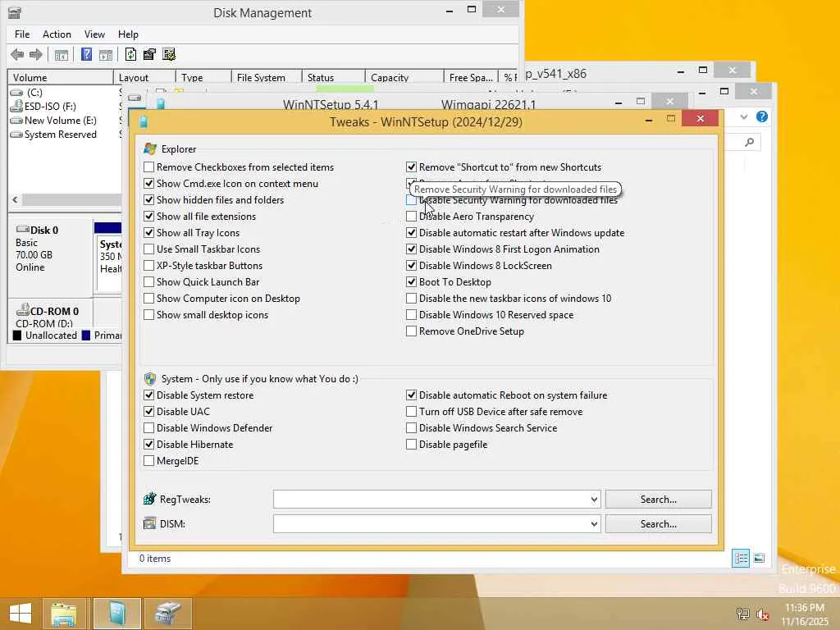Check Show Computer icon on Desktop
The width and height of the screenshot is (840, 630).
(149, 299)
